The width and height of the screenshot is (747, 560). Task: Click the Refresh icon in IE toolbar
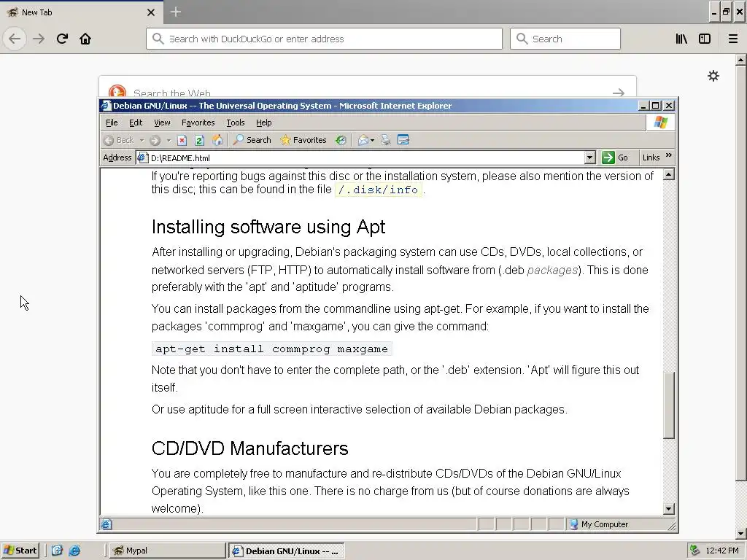(200, 140)
